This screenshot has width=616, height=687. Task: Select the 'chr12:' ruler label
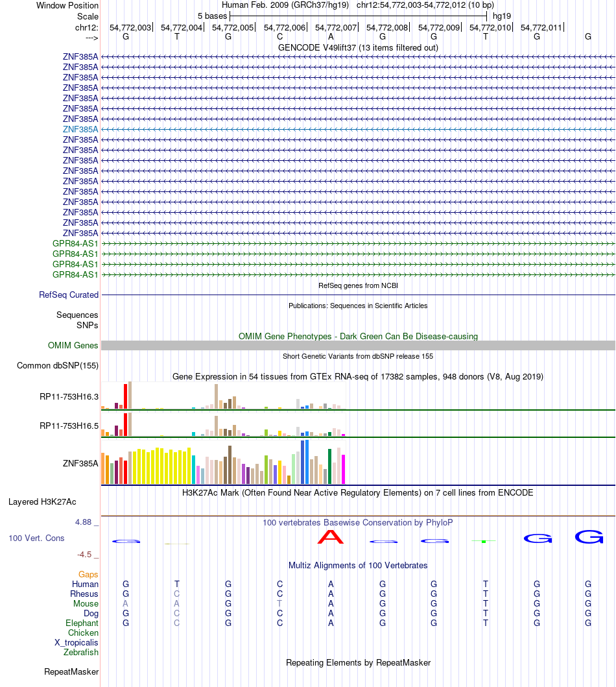[x=87, y=28]
